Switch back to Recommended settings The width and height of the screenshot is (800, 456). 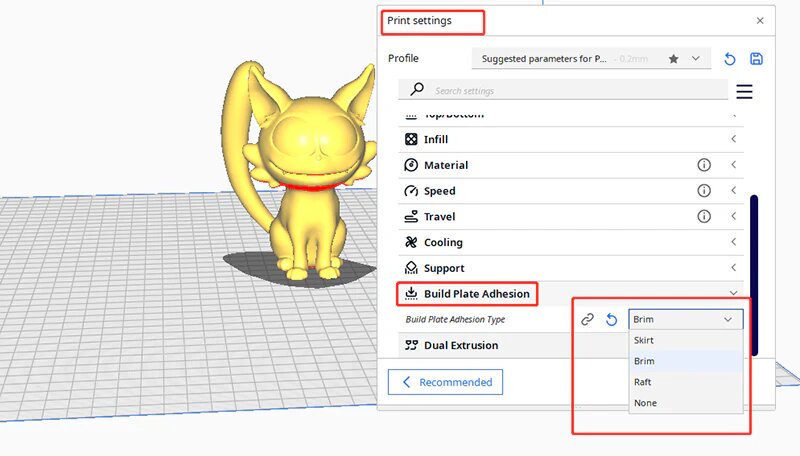pyautogui.click(x=445, y=382)
